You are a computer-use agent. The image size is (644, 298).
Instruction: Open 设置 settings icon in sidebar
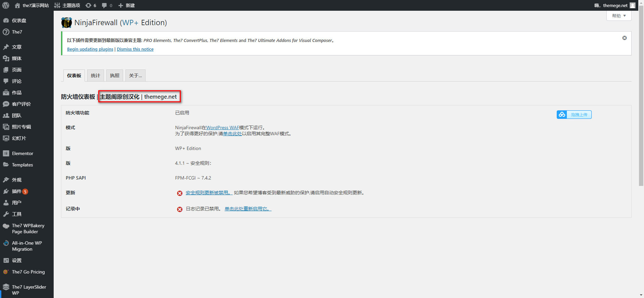[x=6, y=260]
